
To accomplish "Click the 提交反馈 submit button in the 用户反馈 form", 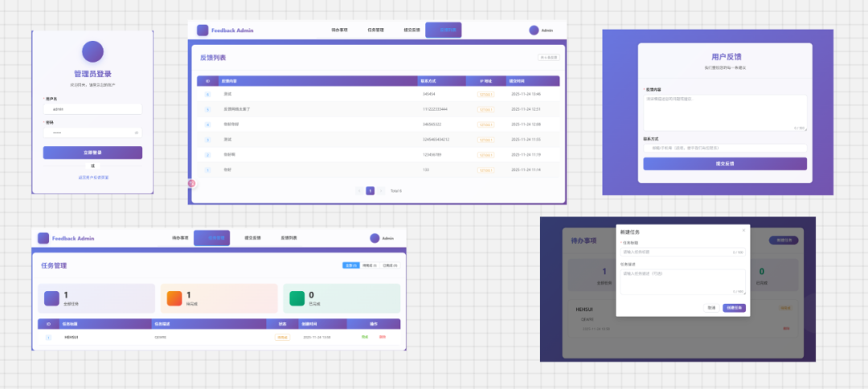I will coord(725,164).
